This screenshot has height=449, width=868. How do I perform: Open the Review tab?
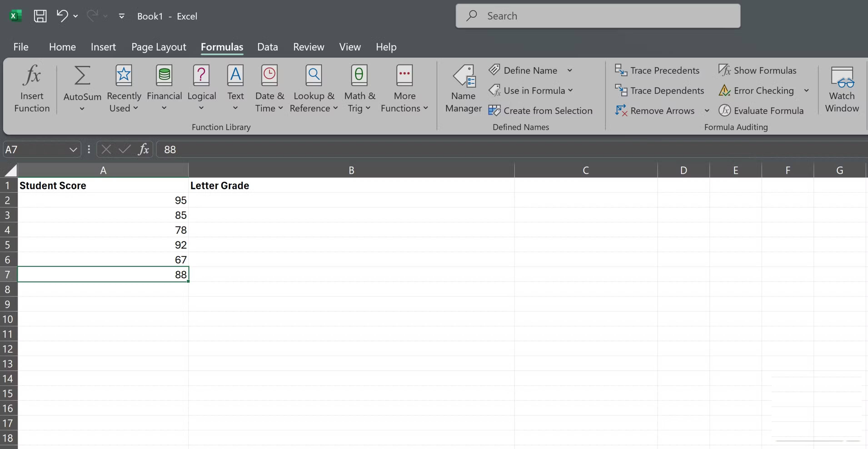pyautogui.click(x=308, y=47)
